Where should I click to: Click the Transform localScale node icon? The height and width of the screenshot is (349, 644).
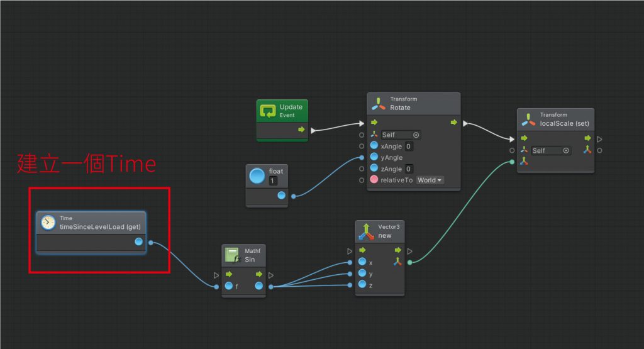click(528, 119)
